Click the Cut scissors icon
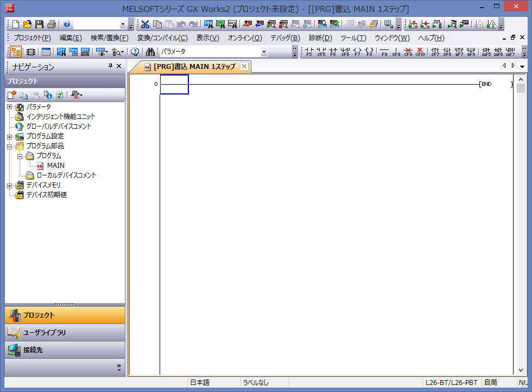 pyautogui.click(x=145, y=24)
